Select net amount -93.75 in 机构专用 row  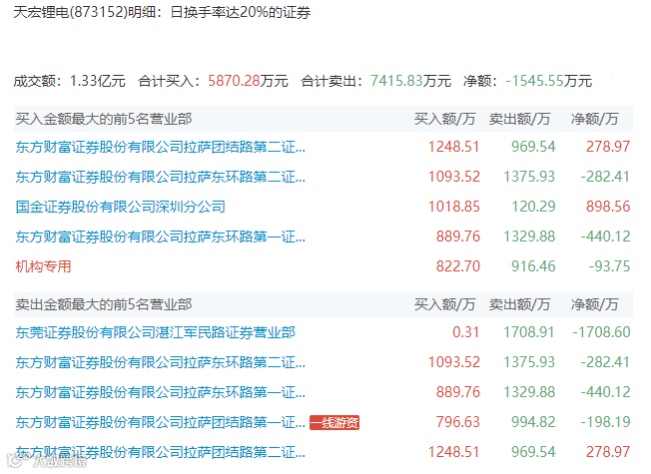pos(610,266)
